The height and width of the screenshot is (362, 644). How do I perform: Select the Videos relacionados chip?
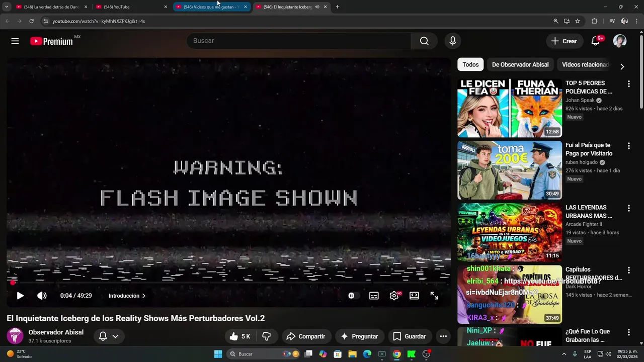click(x=585, y=64)
